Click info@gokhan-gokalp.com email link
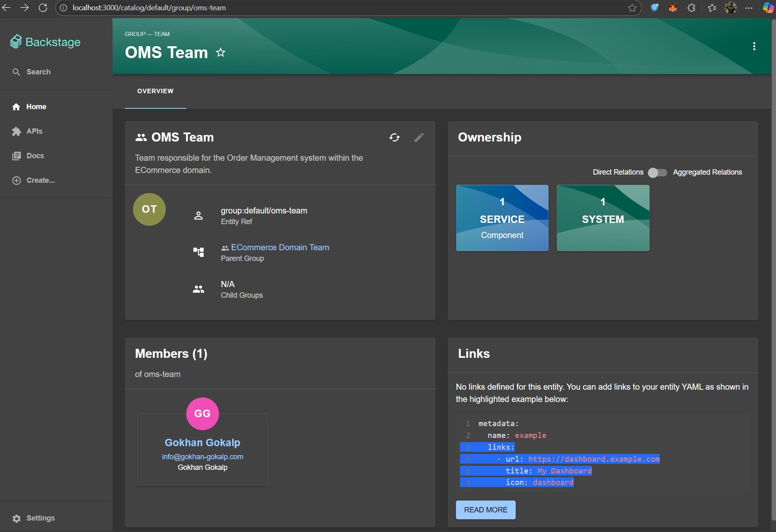Image resolution: width=776 pixels, height=532 pixels. [x=203, y=457]
